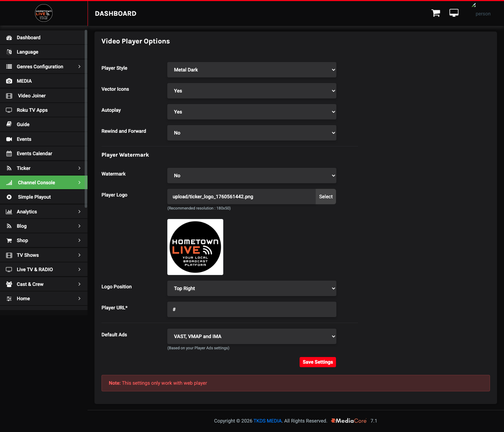Click Select button for Player Logo

point(326,197)
